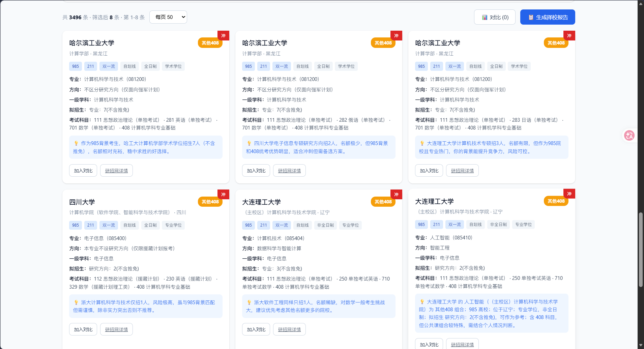644x349 pixels.
Task: Click 大连理工大学 title of 计算机技术 card
Action: 261,202
